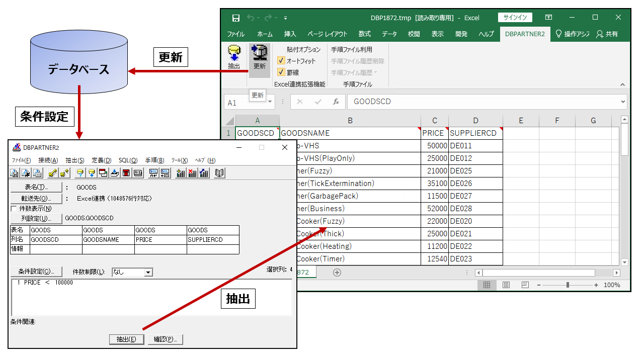Collapse the Excel ribbon chevron
The width and height of the screenshot is (644, 362).
[622, 84]
